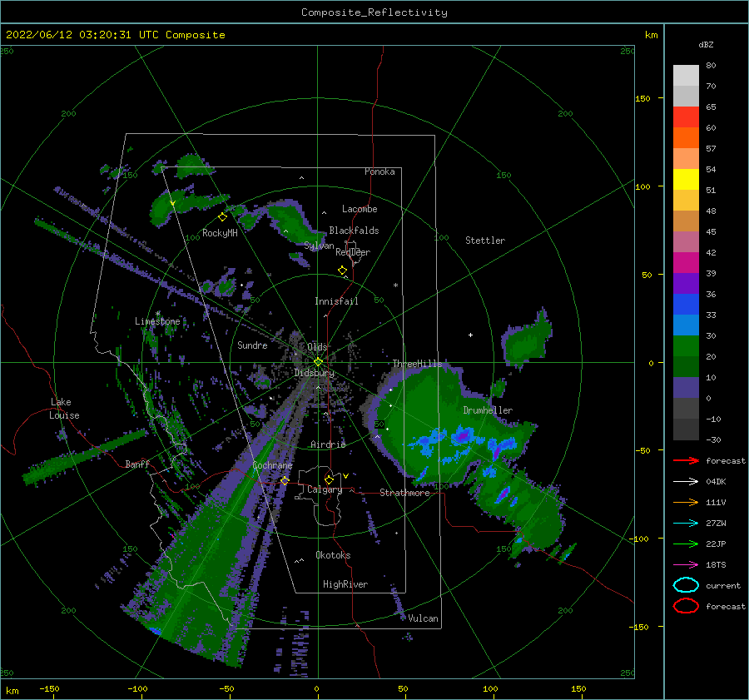Click the Okotoks city label
The width and height of the screenshot is (749, 700).
click(x=333, y=555)
